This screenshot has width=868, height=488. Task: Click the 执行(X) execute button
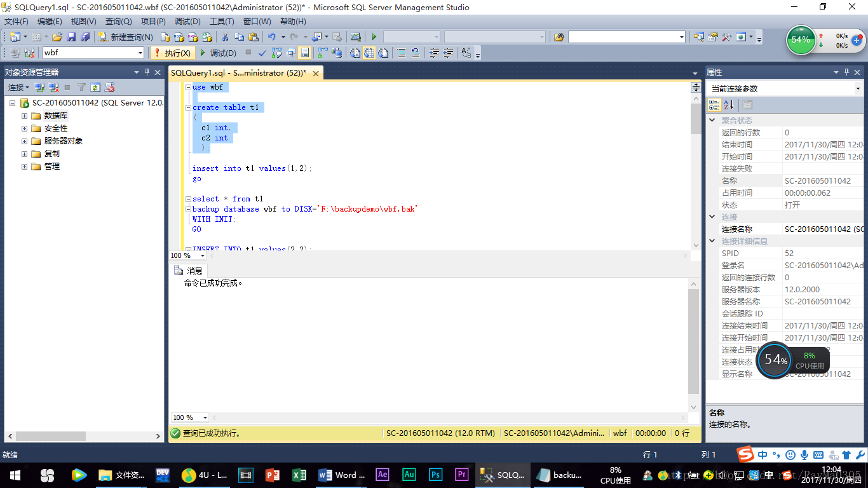coord(173,53)
